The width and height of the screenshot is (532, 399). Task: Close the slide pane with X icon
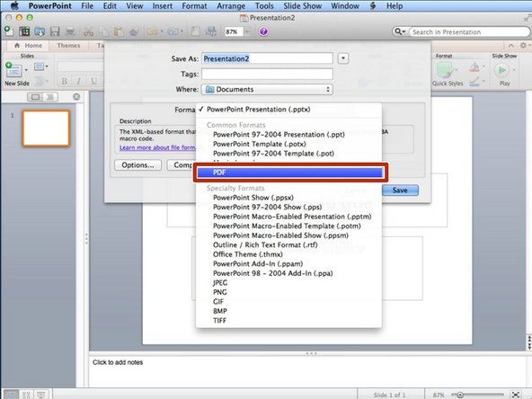point(76,97)
